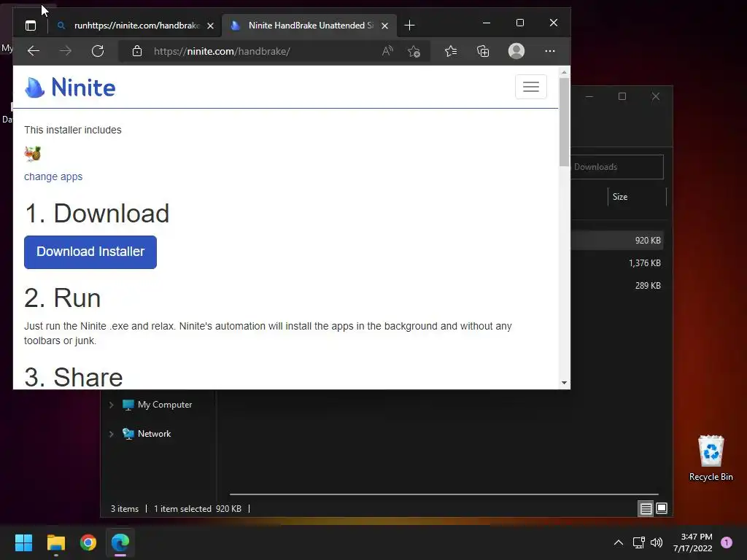
Task: Click Explorer horizontal scrollbar
Action: tap(444, 494)
